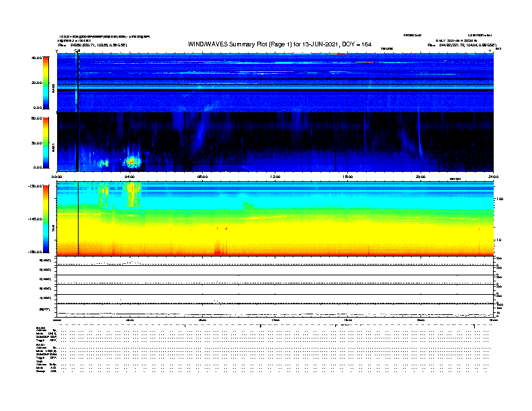The height and width of the screenshot is (411, 532).
Task: Click the 40.00 label on RAD2 scale
Action: tap(36, 58)
